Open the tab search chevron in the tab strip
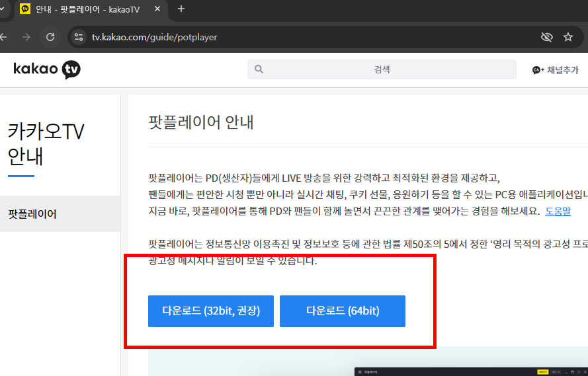The width and height of the screenshot is (588, 376). [x=2, y=9]
